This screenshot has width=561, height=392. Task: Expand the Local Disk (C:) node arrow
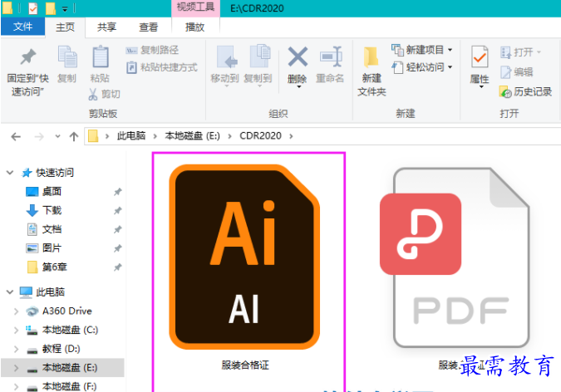point(16,330)
